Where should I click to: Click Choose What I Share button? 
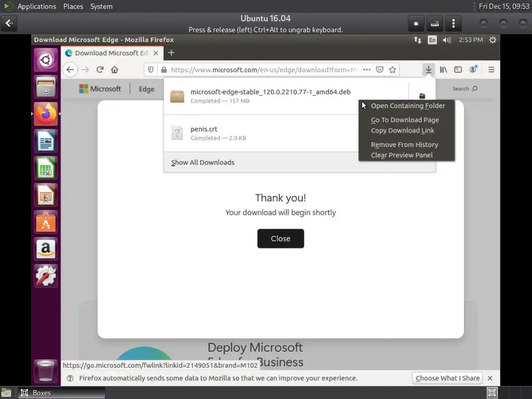(447, 378)
